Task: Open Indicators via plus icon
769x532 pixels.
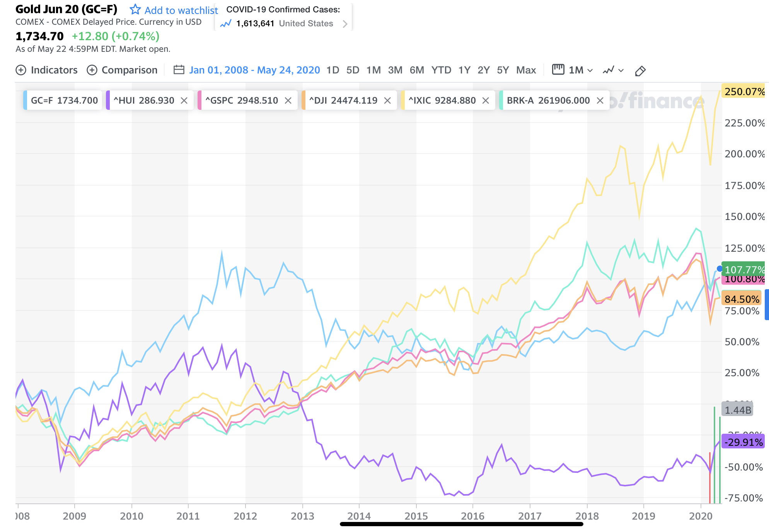Action: pos(21,70)
